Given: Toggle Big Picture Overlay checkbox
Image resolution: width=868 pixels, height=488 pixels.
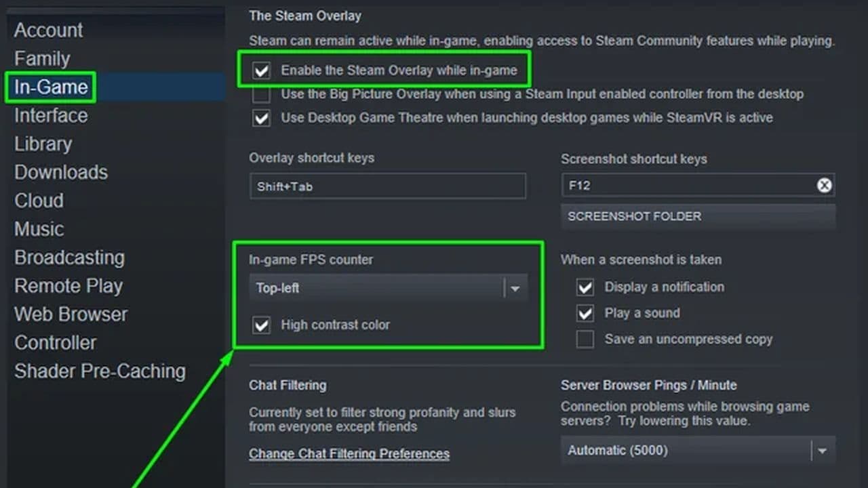Looking at the screenshot, I should click(x=261, y=94).
